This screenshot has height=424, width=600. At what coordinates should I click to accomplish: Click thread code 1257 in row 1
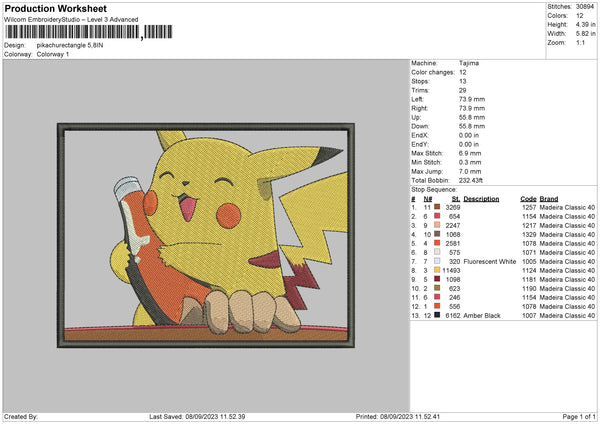click(529, 207)
